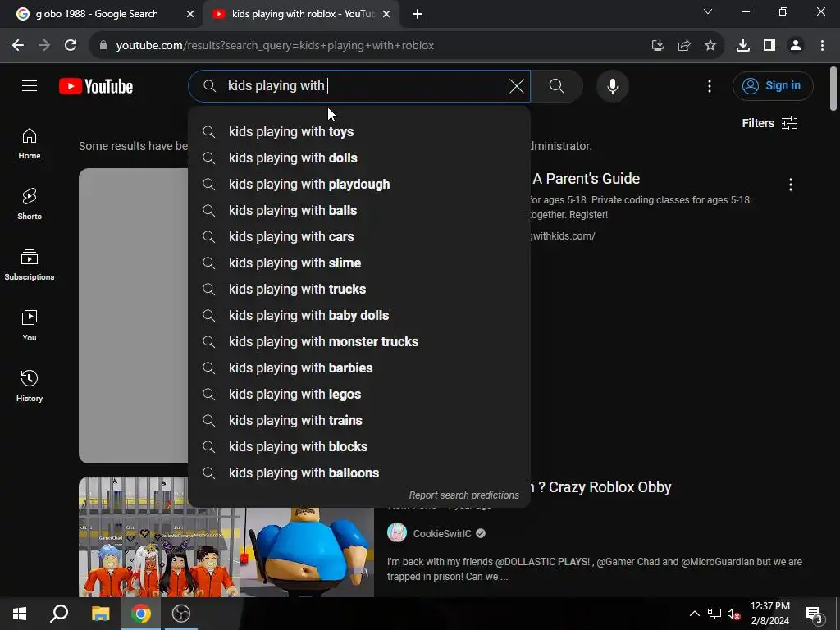Open the YouTube hamburger guide menu

(30, 85)
